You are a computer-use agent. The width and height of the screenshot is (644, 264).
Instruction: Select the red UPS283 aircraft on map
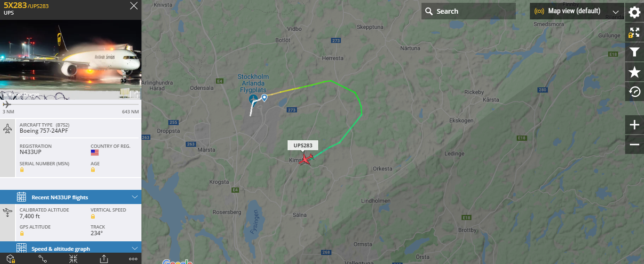[307, 159]
